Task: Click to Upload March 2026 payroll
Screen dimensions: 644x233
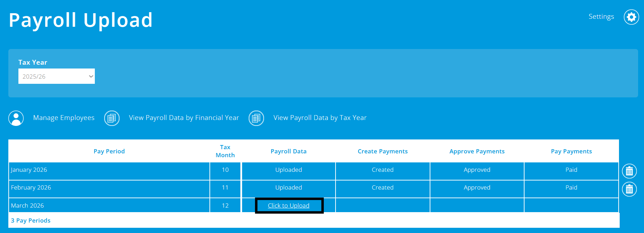Action: pyautogui.click(x=289, y=206)
